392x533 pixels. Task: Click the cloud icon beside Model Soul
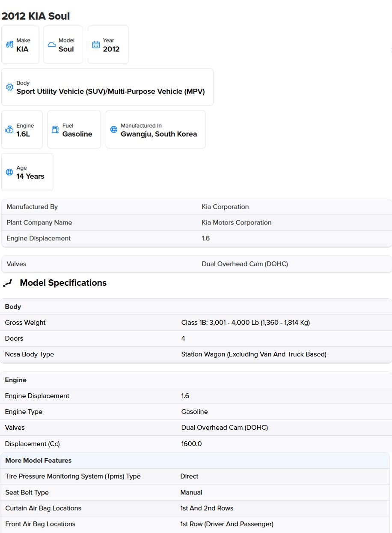click(x=52, y=45)
